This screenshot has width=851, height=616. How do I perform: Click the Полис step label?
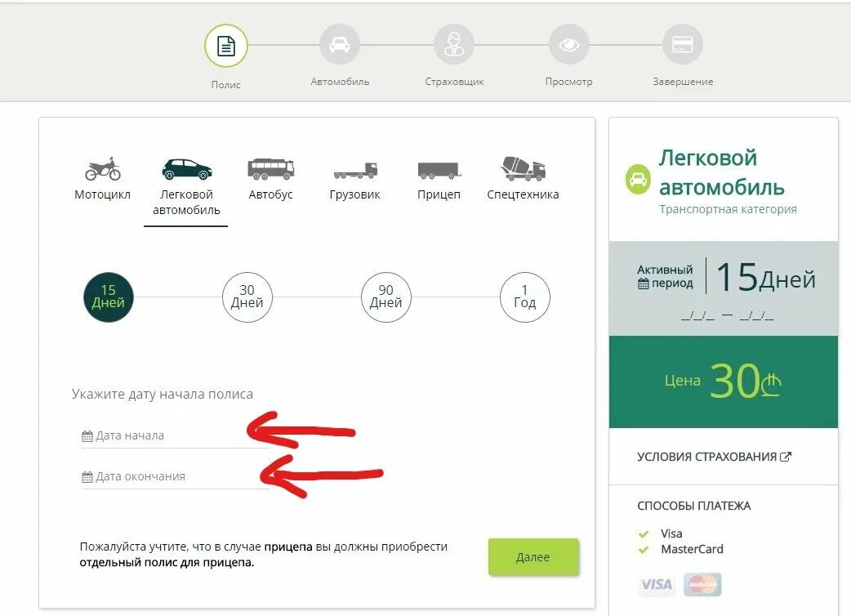(x=225, y=85)
